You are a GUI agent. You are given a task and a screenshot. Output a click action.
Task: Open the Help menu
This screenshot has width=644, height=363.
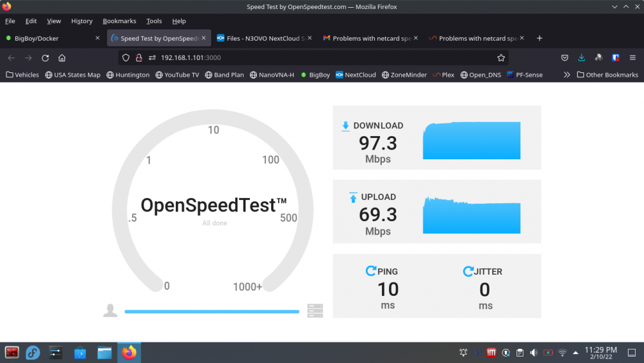pos(178,21)
